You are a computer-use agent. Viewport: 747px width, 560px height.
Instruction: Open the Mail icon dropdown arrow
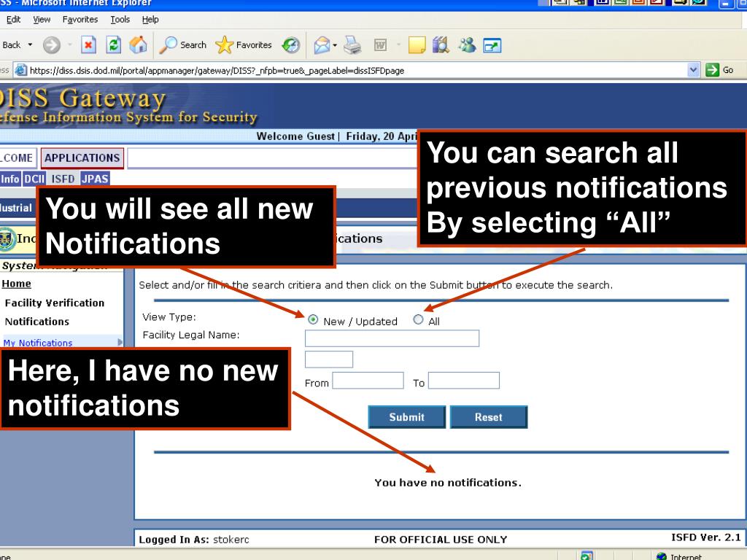click(x=334, y=46)
